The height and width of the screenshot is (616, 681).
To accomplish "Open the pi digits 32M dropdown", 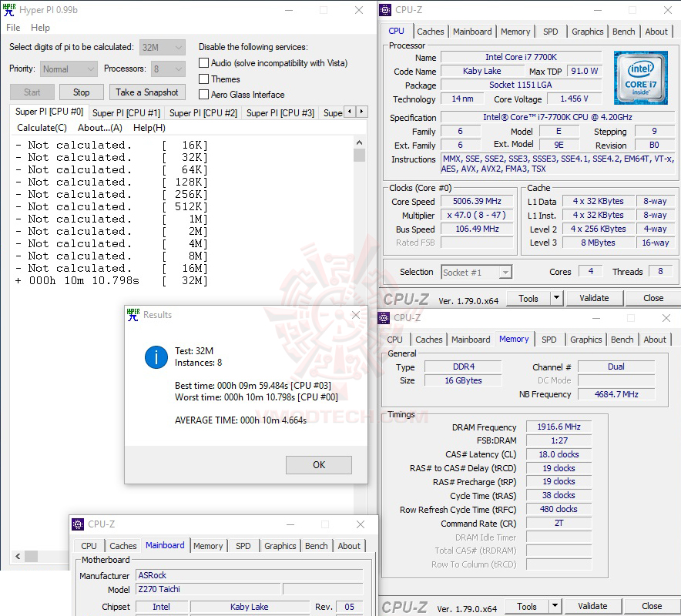I will (163, 47).
